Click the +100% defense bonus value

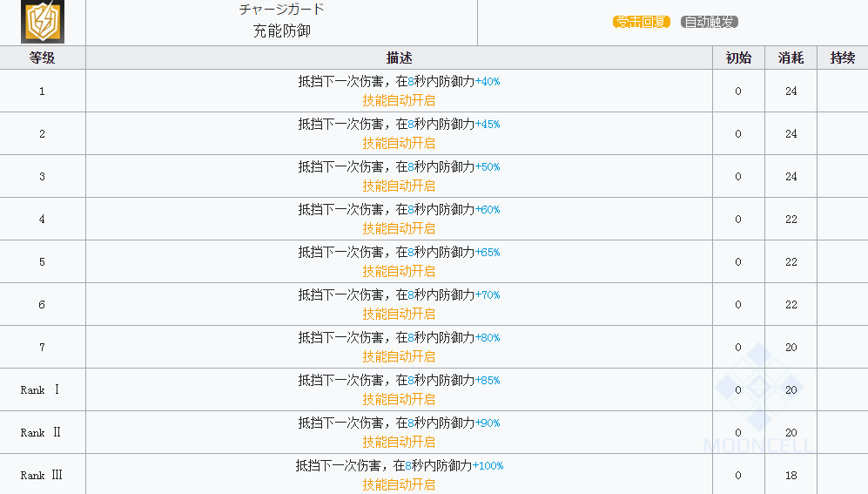tap(488, 465)
